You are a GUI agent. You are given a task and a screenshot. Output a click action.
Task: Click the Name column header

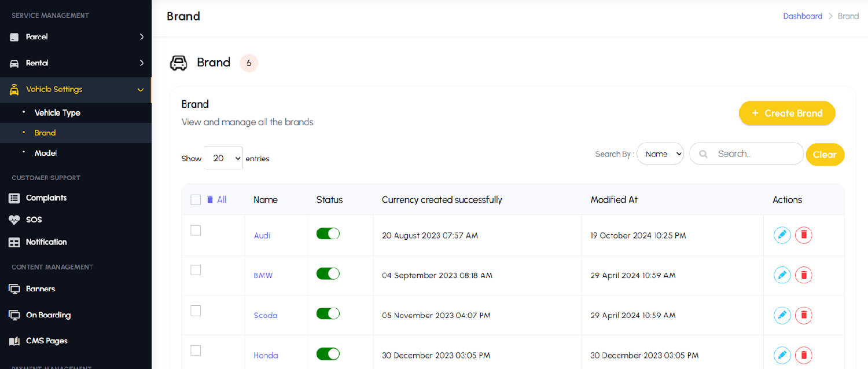click(x=266, y=200)
